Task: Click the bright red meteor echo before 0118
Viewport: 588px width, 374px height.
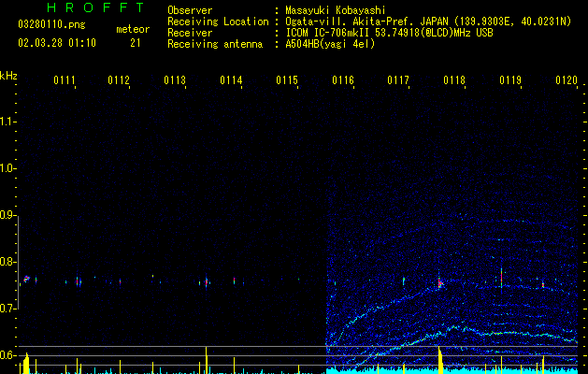Action: click(x=440, y=283)
